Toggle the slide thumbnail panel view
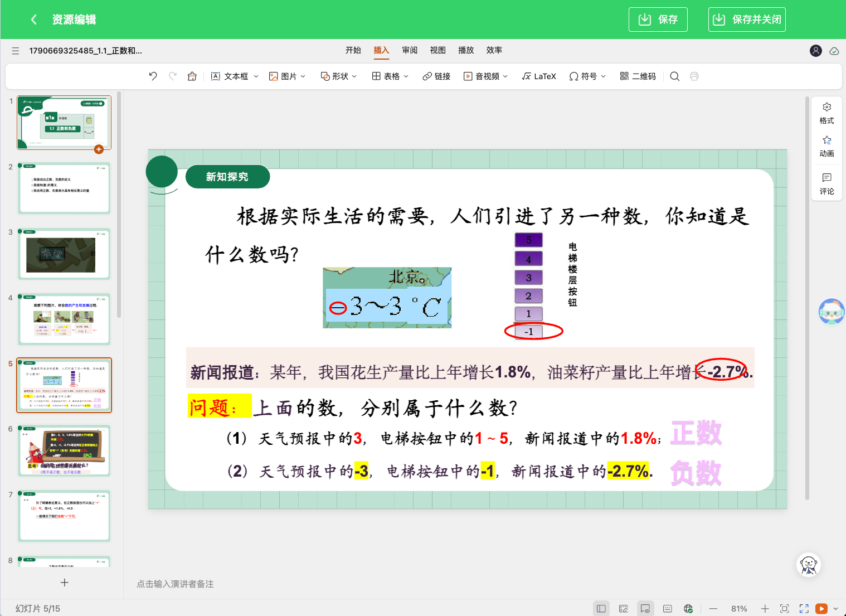Viewport: 846px width, 616px height. pos(601,609)
